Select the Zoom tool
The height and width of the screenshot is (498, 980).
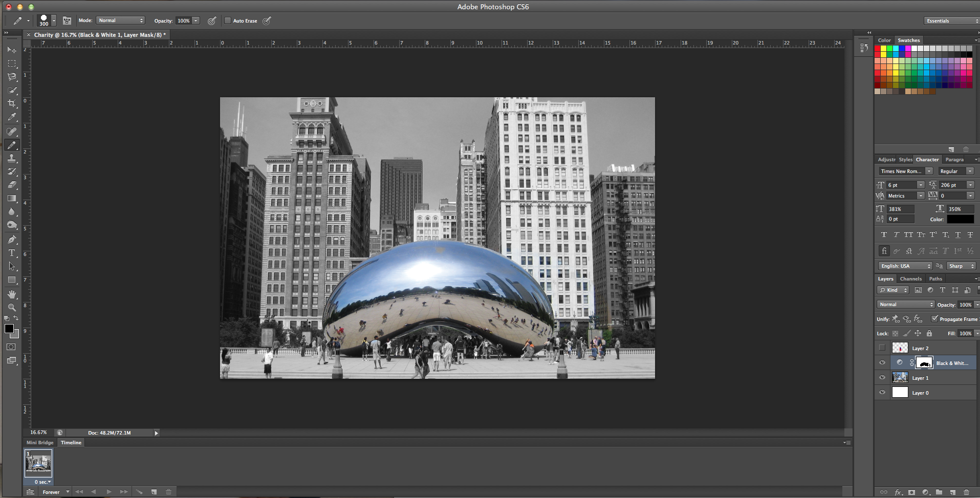[x=12, y=308]
